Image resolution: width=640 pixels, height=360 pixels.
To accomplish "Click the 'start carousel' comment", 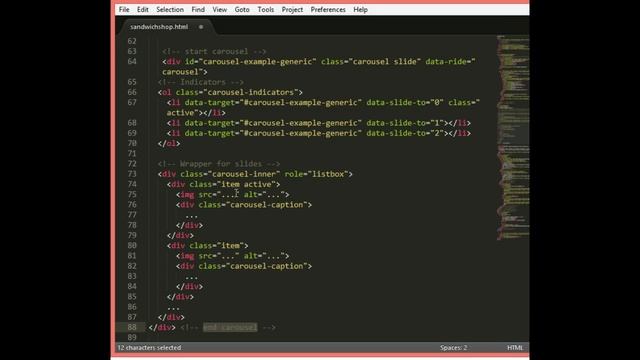I will pyautogui.click(x=214, y=51).
